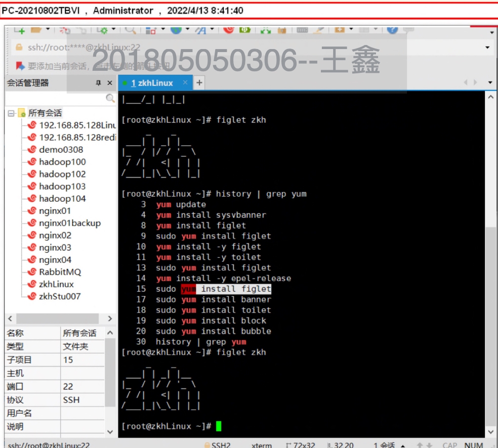Open the nginx01backup session
Viewport: 498px width, 448px height.
[69, 223]
